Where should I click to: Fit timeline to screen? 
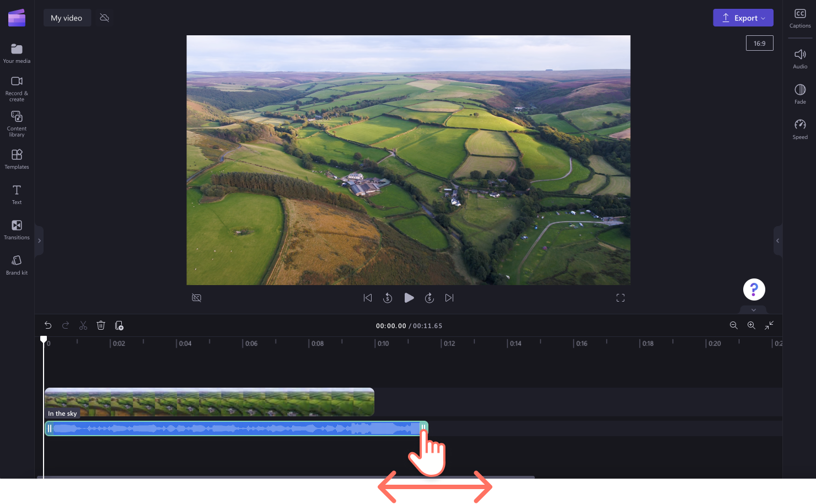click(769, 325)
